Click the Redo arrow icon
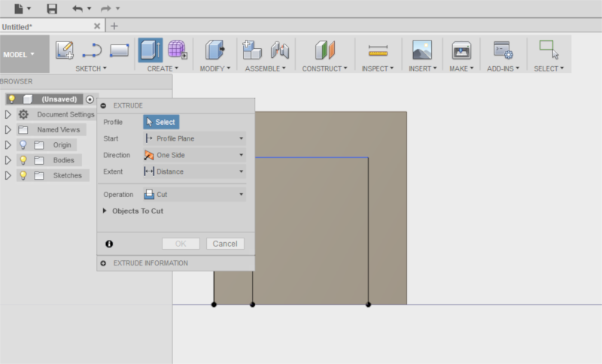This screenshot has height=364, width=602. click(x=105, y=8)
